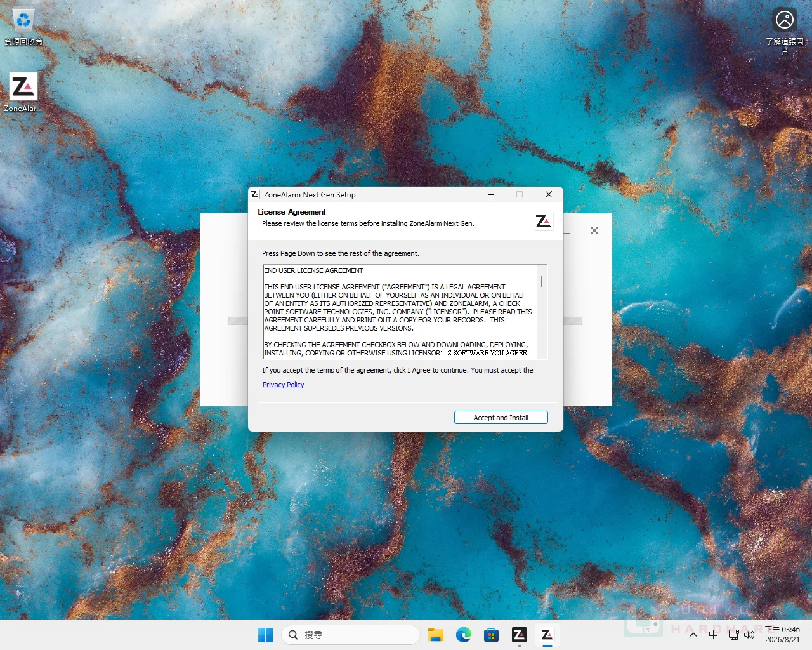The height and width of the screenshot is (650, 812).
Task: Show hidden system tray icons
Action: click(x=693, y=635)
